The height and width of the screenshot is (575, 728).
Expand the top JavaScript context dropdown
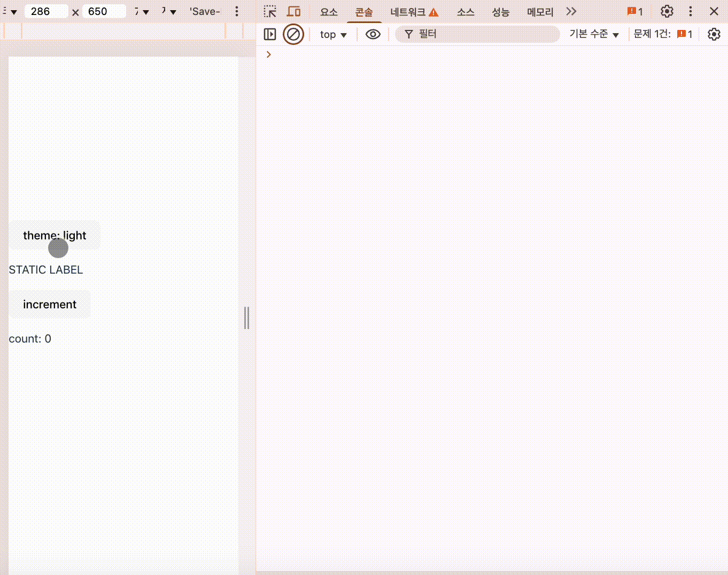333,34
